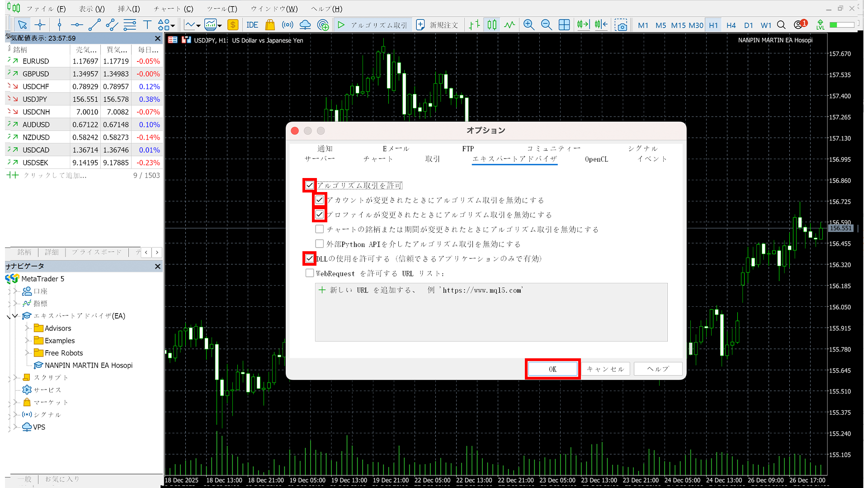
Task: Uncheck アルゴリズム取引を許可 checkbox
Action: click(310, 185)
